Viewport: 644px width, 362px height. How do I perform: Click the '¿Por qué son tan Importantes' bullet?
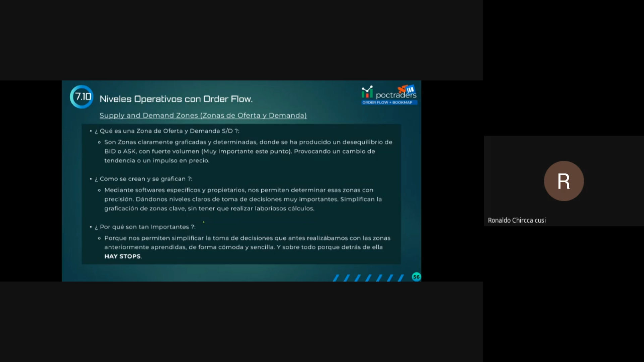(145, 227)
